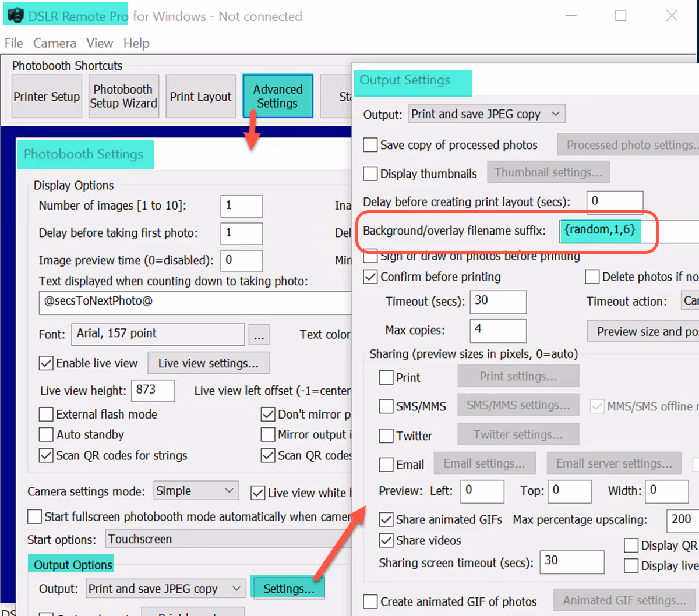Open the Start options Touchscreen dropdown
Image resolution: width=699 pixels, height=616 pixels.
point(228,539)
